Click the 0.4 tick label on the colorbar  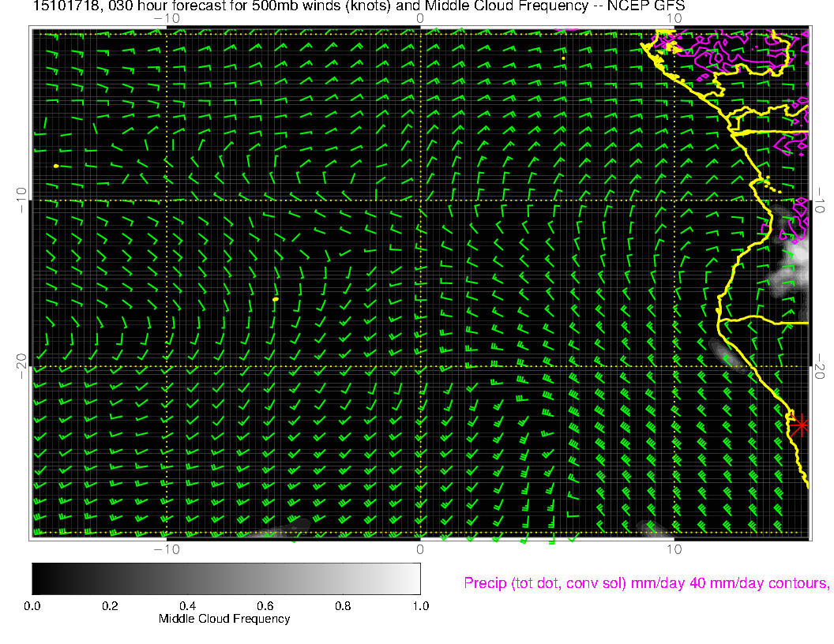(186, 605)
